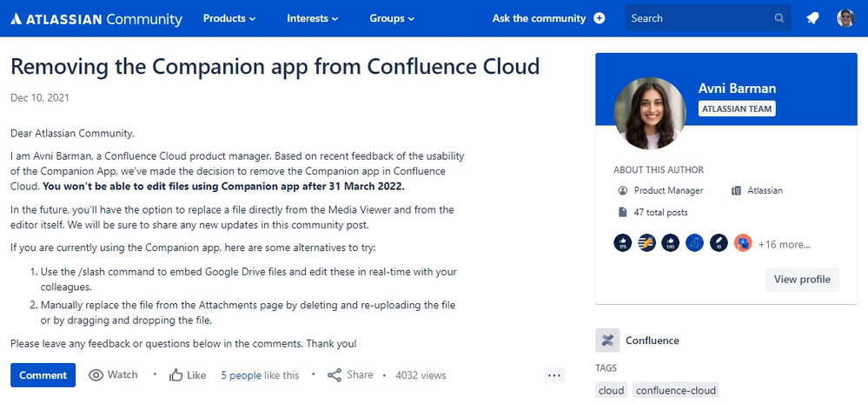The width and height of the screenshot is (868, 403).
Task: Click the ABOUT THIS AUTHOR heading
Action: pyautogui.click(x=659, y=170)
